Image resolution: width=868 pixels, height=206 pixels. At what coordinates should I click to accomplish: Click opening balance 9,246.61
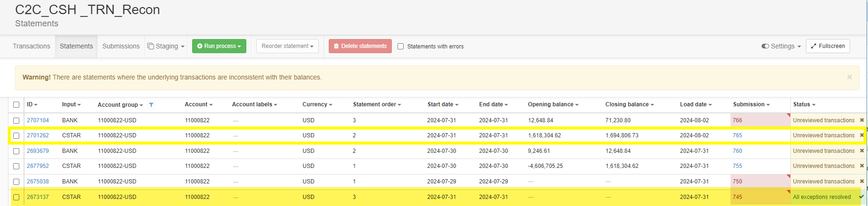click(x=539, y=151)
